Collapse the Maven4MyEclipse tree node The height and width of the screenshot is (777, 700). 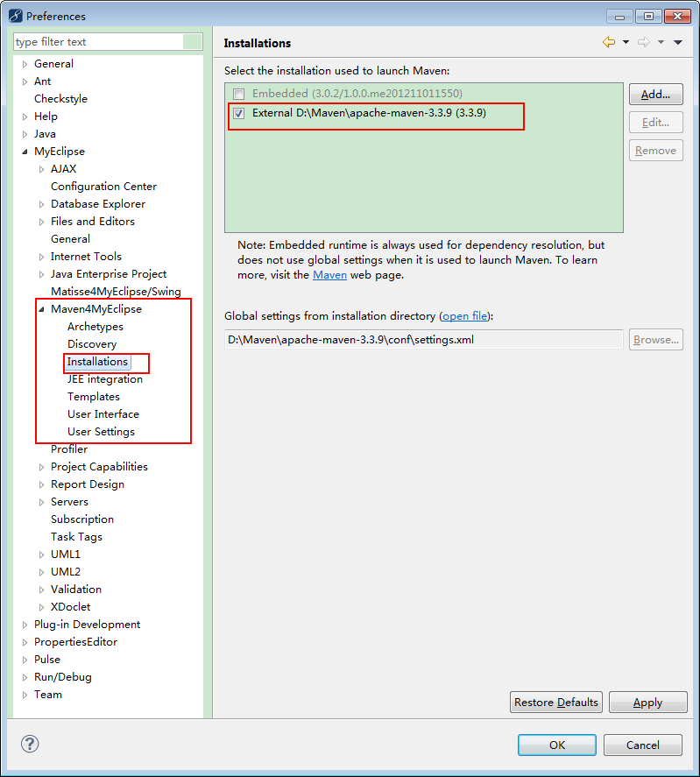click(42, 310)
